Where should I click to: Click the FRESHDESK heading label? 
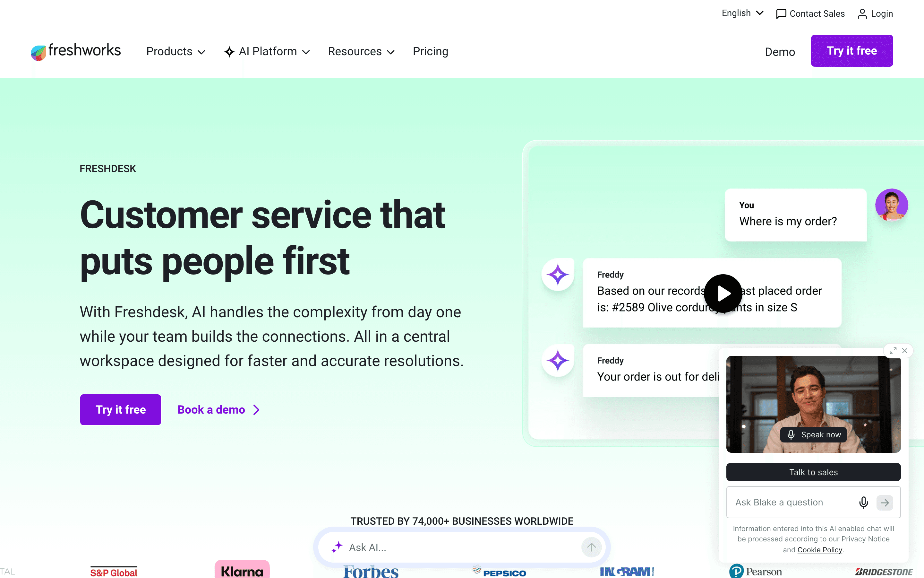[x=108, y=169]
